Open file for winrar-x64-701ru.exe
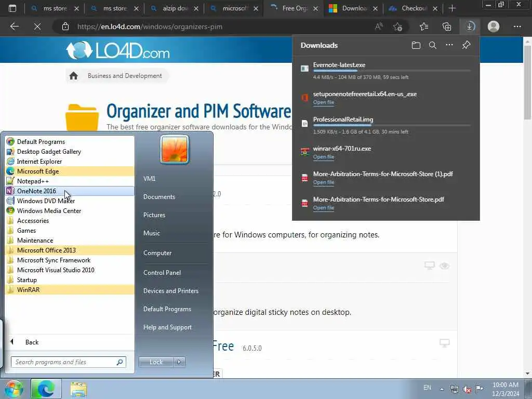 [x=323, y=157]
